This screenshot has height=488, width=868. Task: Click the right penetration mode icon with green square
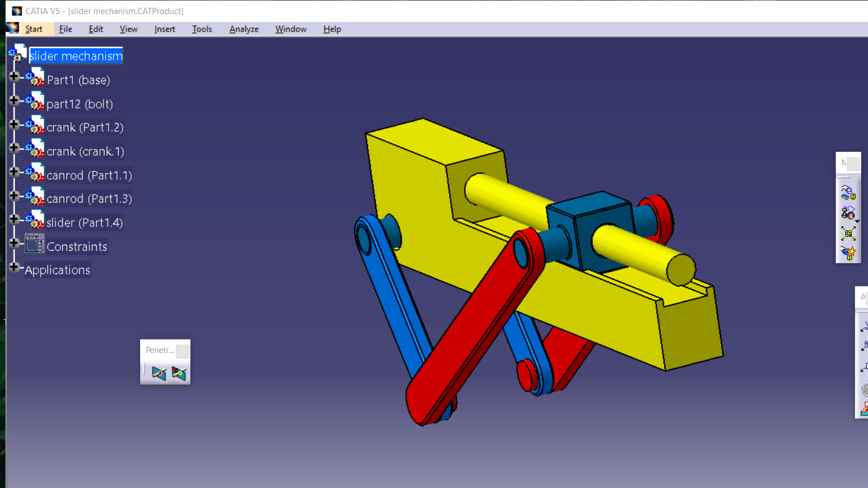(x=179, y=373)
